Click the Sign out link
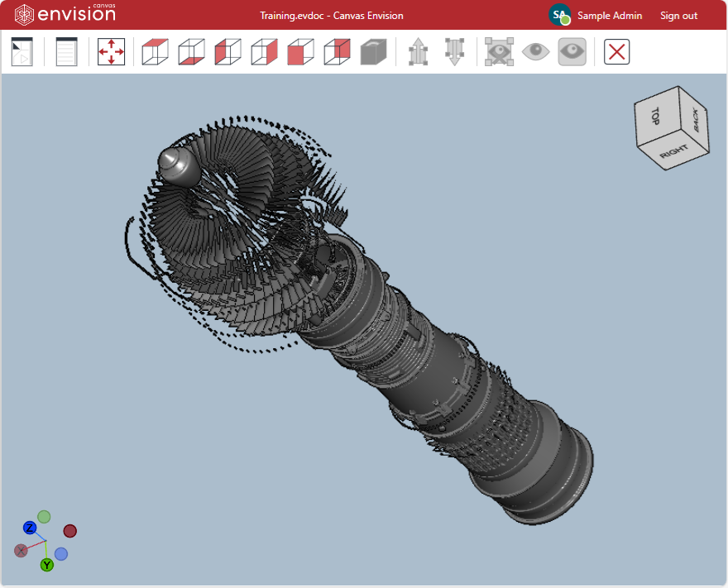 pos(679,16)
